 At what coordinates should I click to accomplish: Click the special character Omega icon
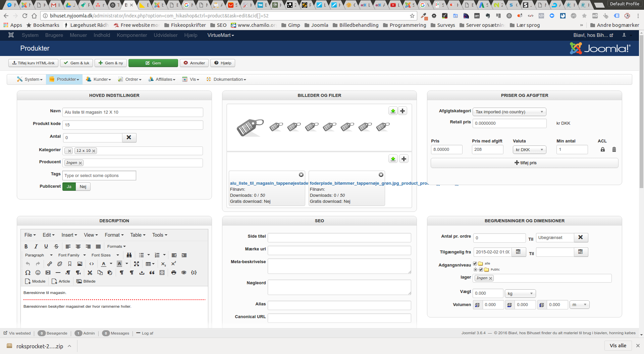click(x=28, y=273)
